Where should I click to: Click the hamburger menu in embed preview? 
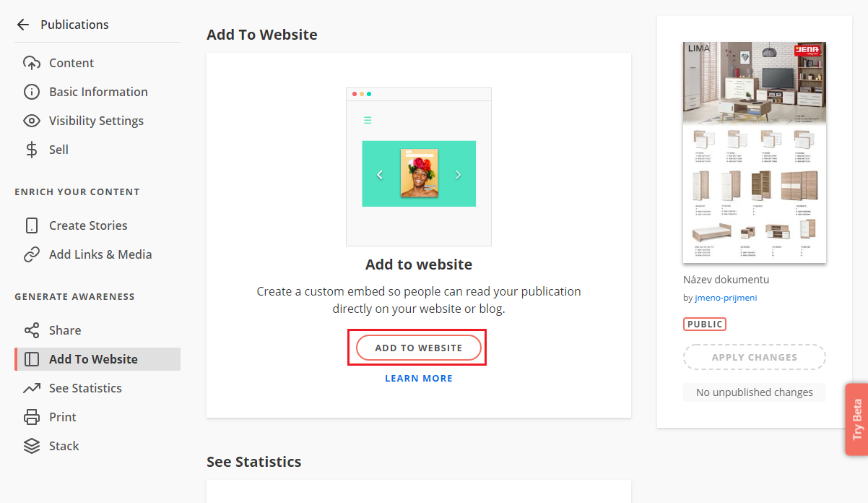368,121
